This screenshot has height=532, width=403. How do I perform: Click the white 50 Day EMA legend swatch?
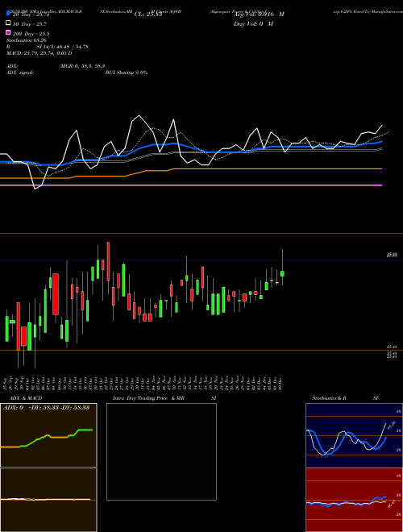pos(8,23)
